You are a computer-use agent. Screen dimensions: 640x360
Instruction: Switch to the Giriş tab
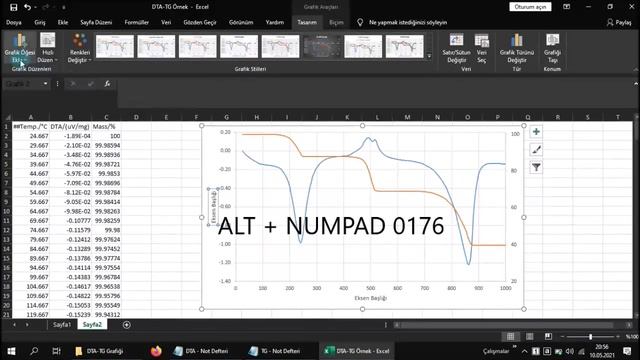coord(40,22)
